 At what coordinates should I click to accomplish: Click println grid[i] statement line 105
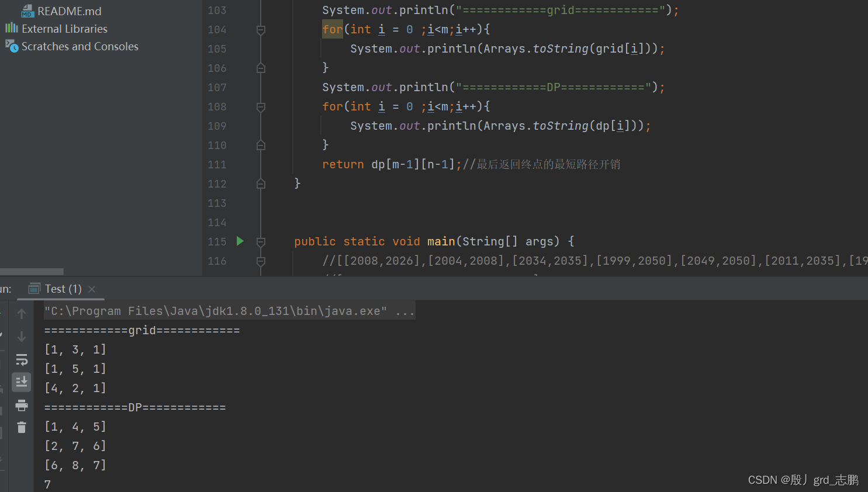(x=507, y=49)
